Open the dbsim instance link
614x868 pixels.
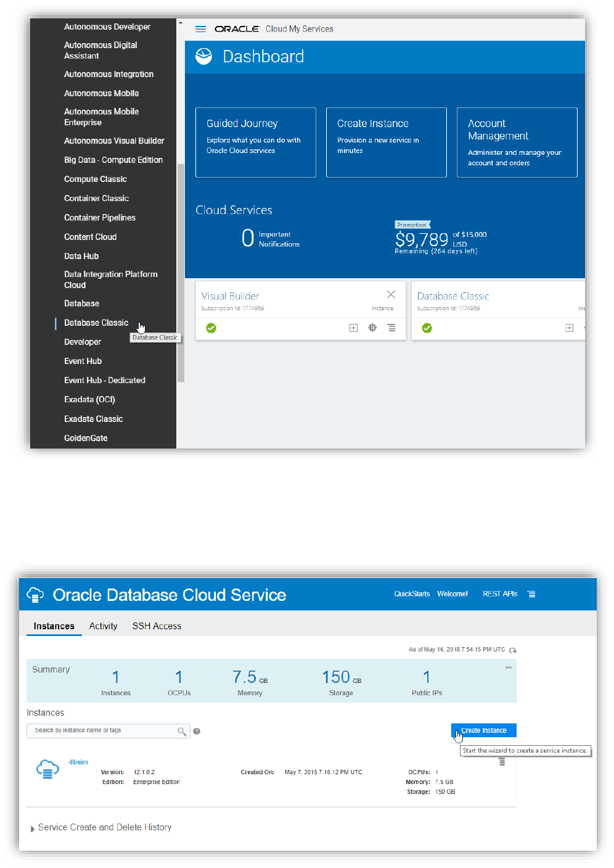click(x=78, y=762)
